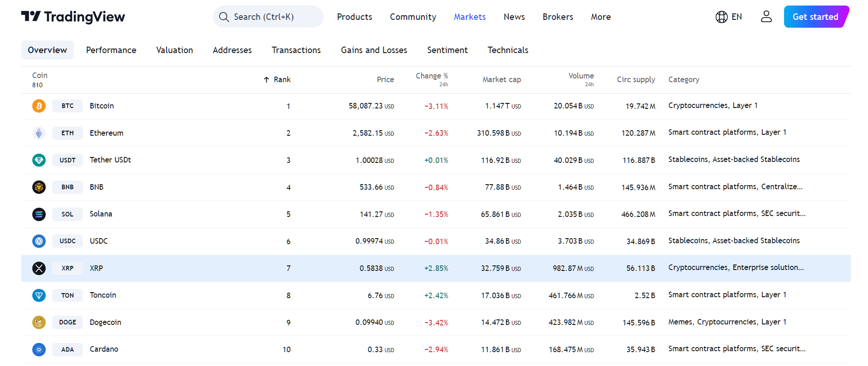Click the EN language label
The height and width of the screenshot is (366, 868).
point(737,17)
